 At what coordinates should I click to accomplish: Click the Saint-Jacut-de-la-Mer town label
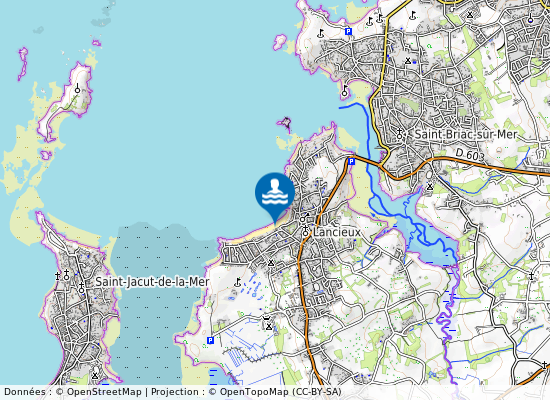[152, 282]
